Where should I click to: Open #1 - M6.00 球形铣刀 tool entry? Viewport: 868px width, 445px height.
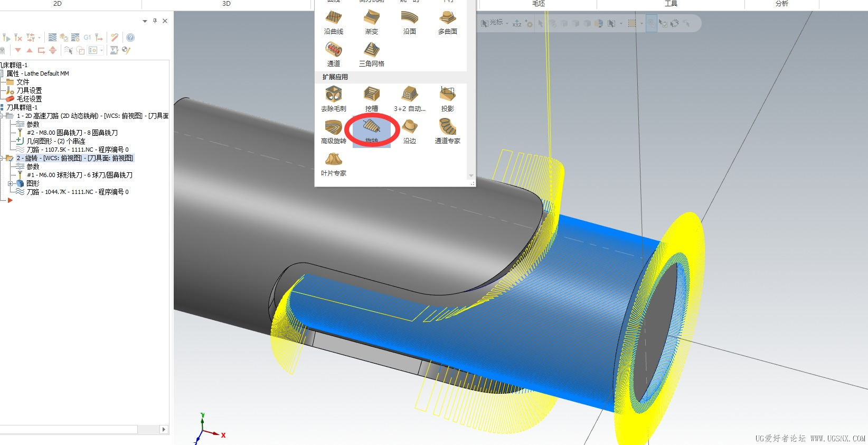coord(80,175)
